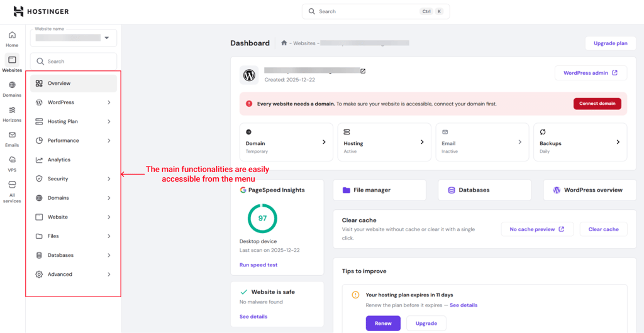Expand the WordPress menu section
644x333 pixels.
pyautogui.click(x=109, y=102)
